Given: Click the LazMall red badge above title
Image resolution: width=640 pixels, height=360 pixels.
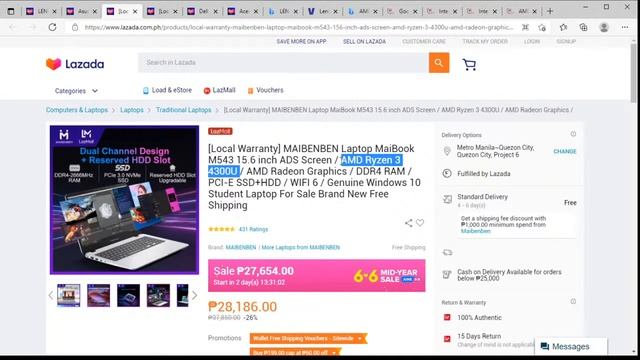Looking at the screenshot, I should (x=220, y=131).
